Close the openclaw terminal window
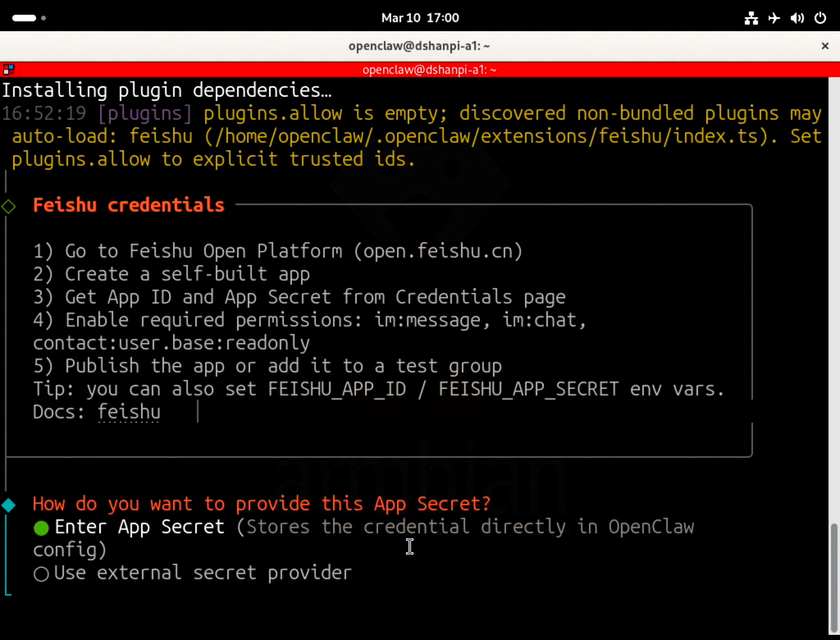Screen dimensions: 840x640 coord(825,46)
